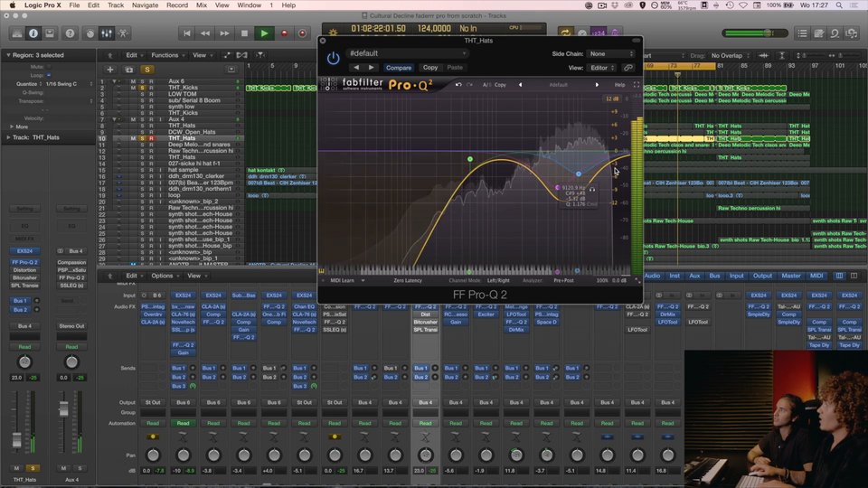
Task: Toggle Pro-Q 2 plugin power bypass
Action: tap(333, 58)
